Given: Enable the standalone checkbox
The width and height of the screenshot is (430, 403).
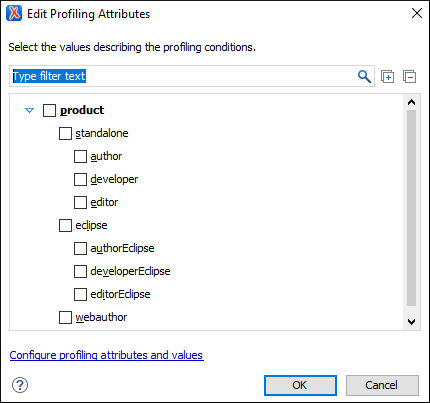Looking at the screenshot, I should (x=65, y=133).
